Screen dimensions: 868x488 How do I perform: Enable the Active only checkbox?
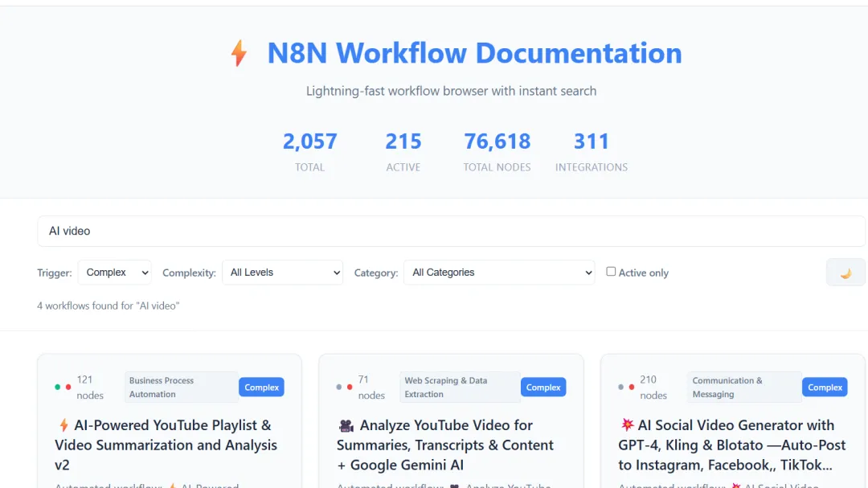click(x=611, y=272)
